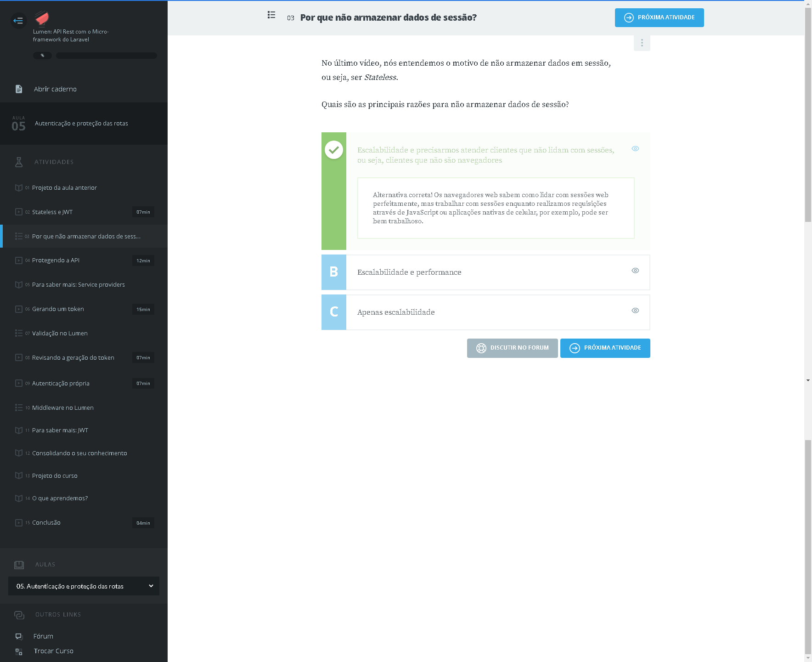Click the Fórum chat icon

tap(19, 636)
